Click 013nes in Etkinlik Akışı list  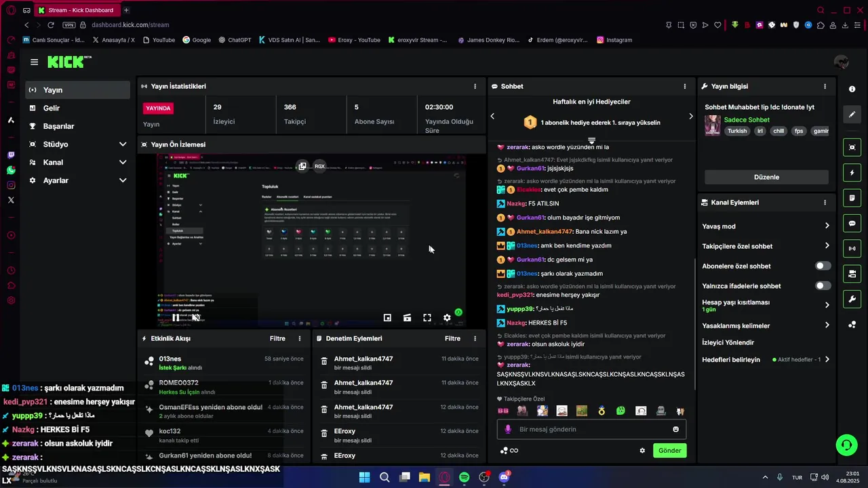170,359
